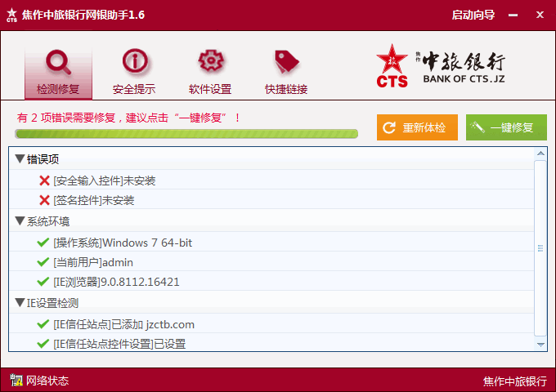
Task: Open 启动向导 in title bar
Action: [x=473, y=15]
